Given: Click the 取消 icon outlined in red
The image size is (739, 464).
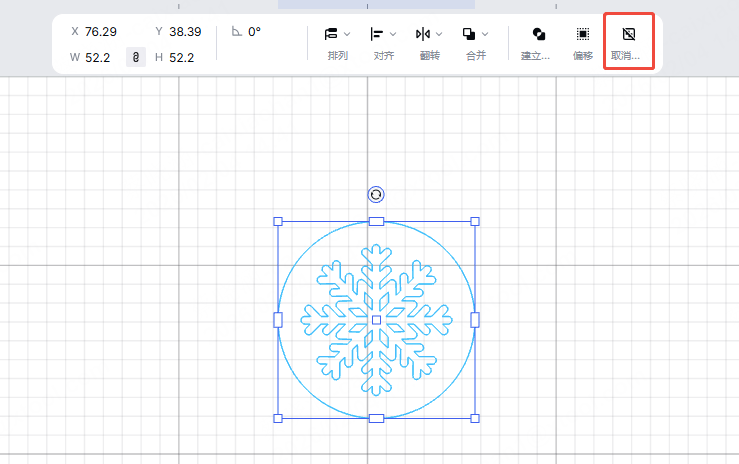Looking at the screenshot, I should tap(629, 34).
